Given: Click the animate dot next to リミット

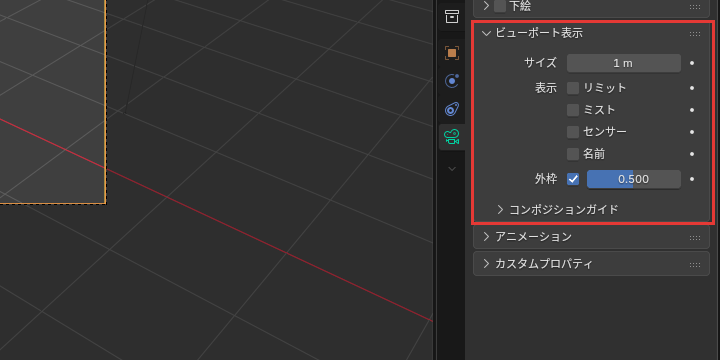Looking at the screenshot, I should pyautogui.click(x=692, y=88).
